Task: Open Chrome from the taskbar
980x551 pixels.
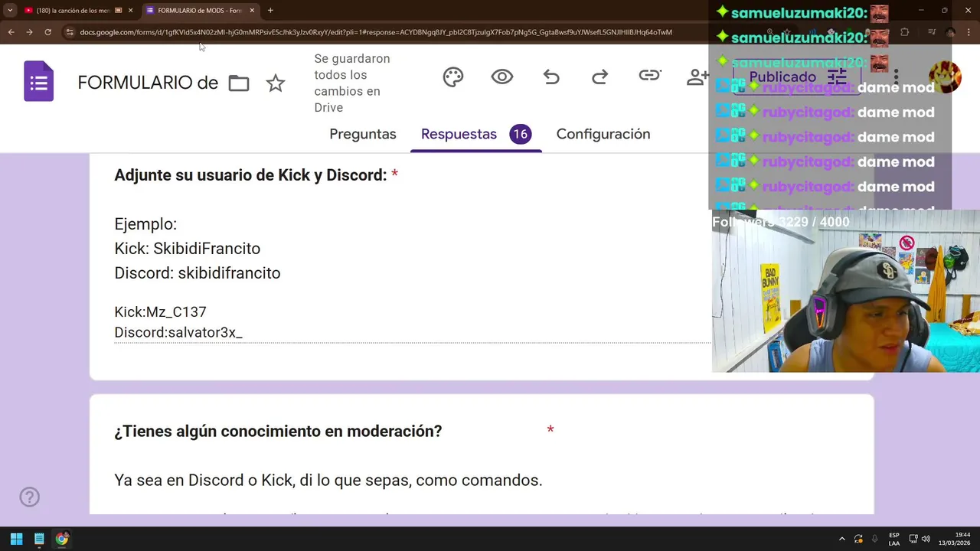Action: pos(62,539)
